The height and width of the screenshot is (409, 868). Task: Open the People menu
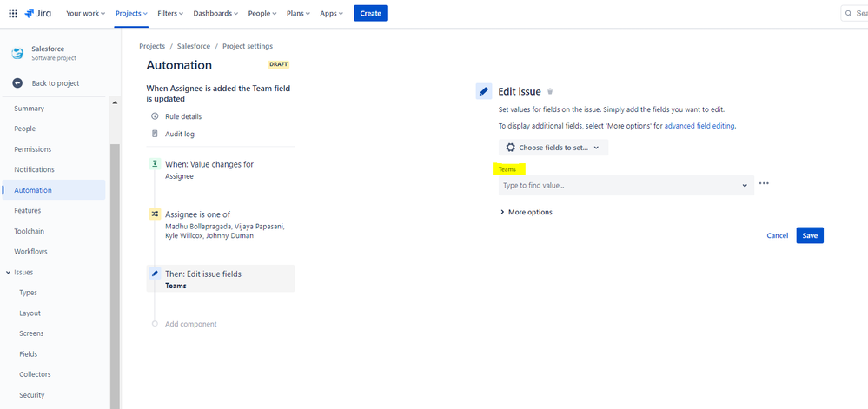tap(262, 13)
